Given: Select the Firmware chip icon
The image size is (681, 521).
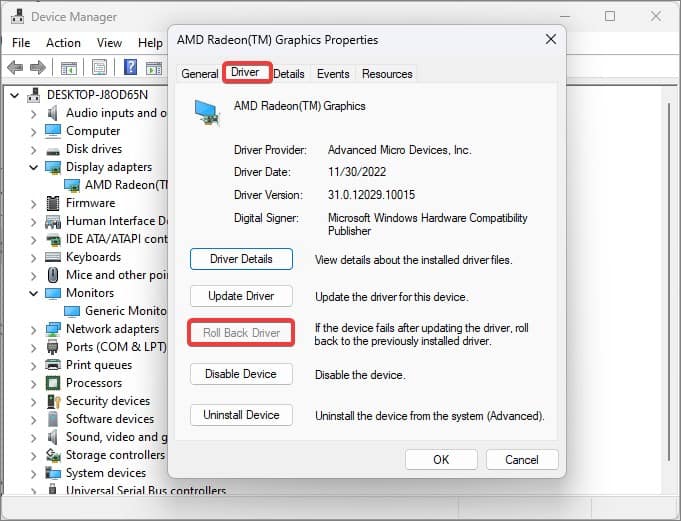Looking at the screenshot, I should coord(53,203).
